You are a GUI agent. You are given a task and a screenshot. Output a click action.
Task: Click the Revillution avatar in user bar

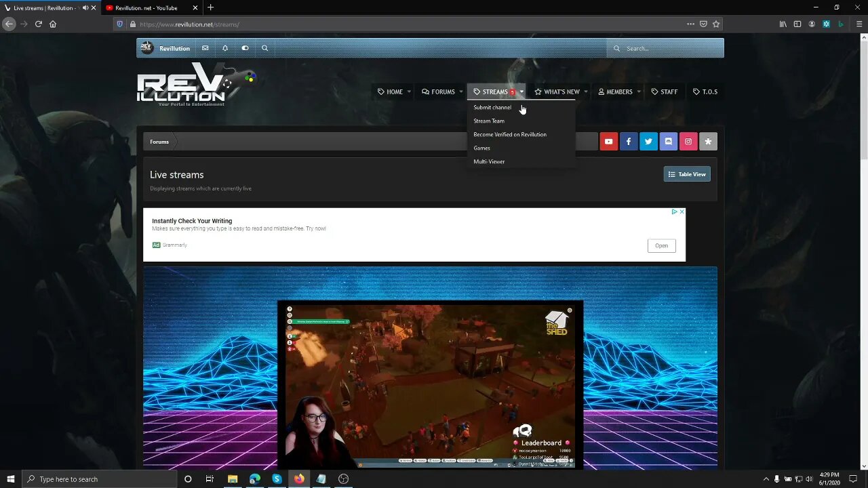146,48
